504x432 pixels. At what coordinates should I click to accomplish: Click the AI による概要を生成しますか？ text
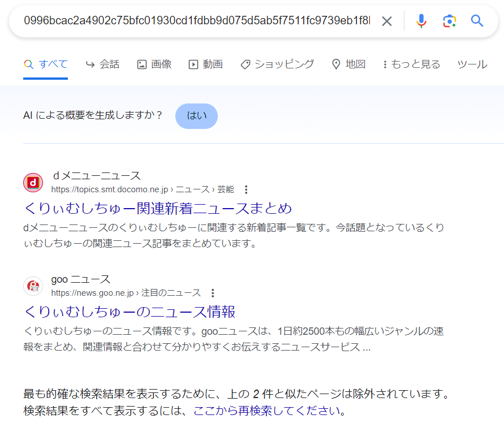[93, 115]
